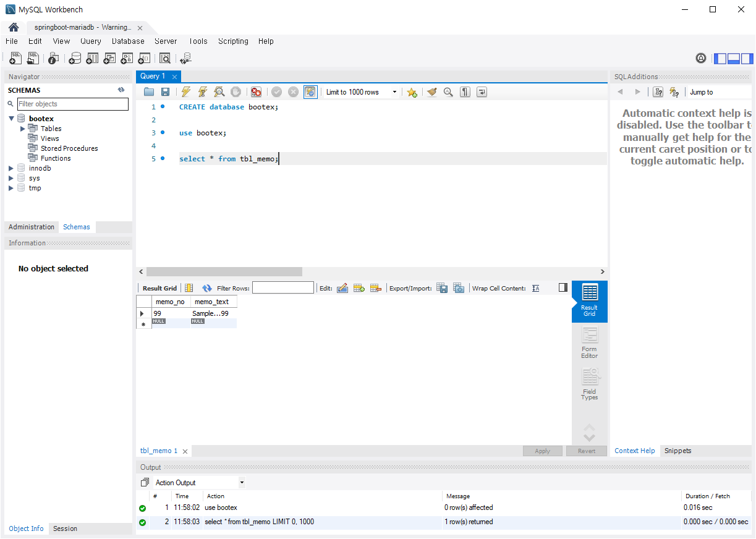This screenshot has height=539, width=756.
Task: Create a new SQL tab
Action: 16,58
